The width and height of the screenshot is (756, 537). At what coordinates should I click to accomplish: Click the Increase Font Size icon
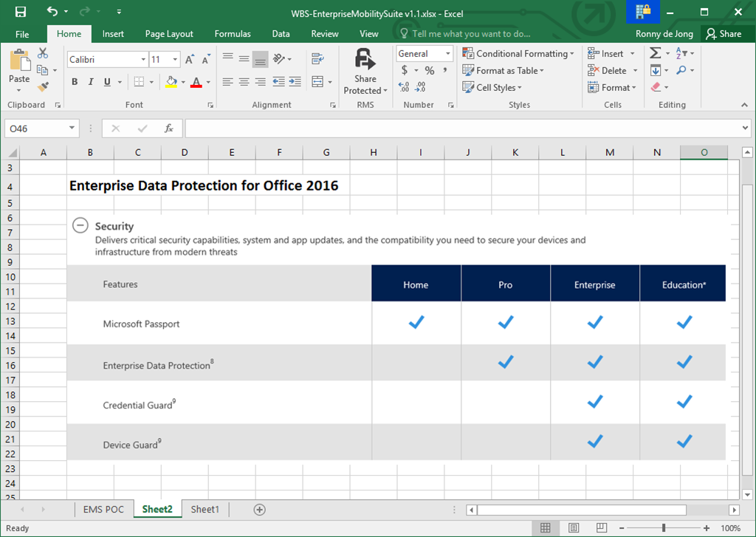click(190, 59)
